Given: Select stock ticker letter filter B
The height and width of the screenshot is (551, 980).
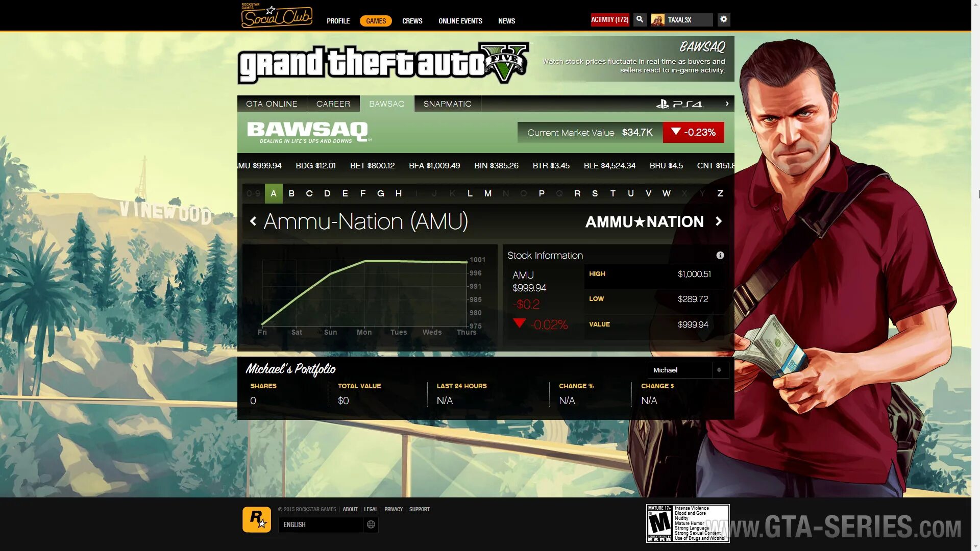Looking at the screenshot, I should click(x=291, y=194).
